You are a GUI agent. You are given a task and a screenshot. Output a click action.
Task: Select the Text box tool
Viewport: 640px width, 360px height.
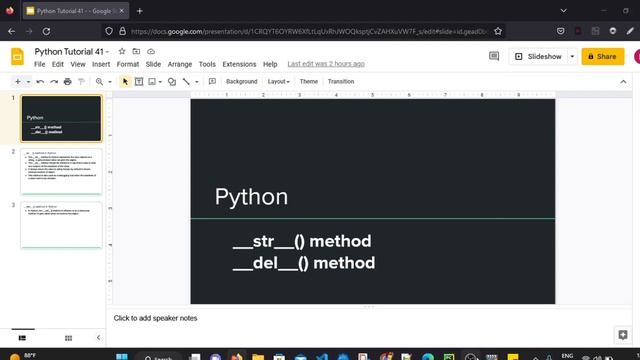coord(139,82)
